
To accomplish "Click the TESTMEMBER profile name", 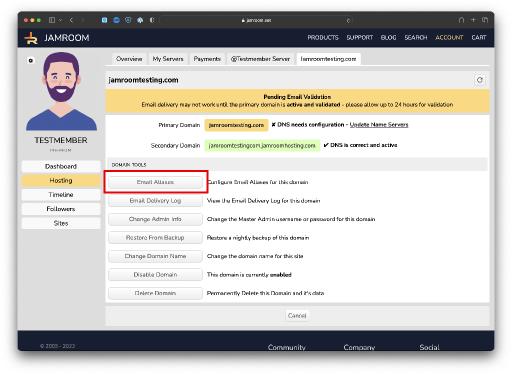I will 61,140.
